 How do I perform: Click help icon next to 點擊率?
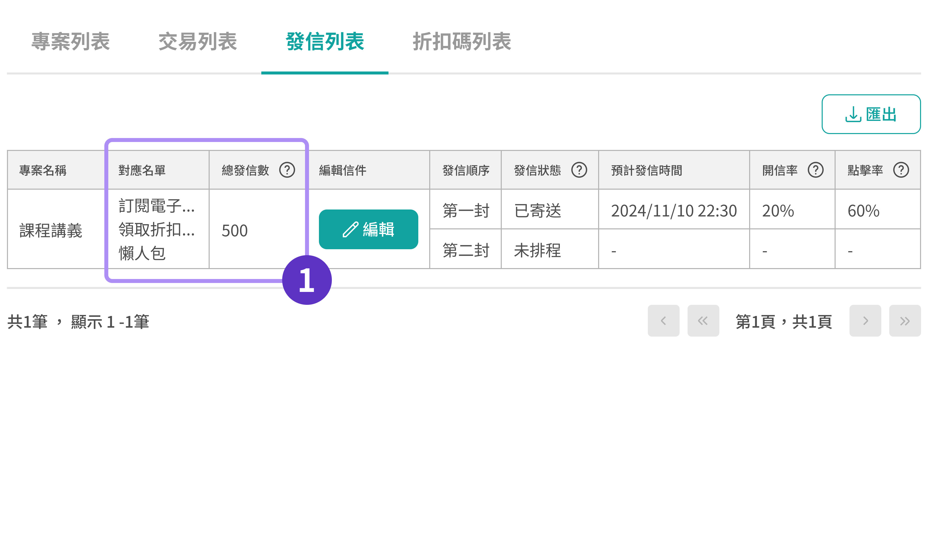(901, 170)
